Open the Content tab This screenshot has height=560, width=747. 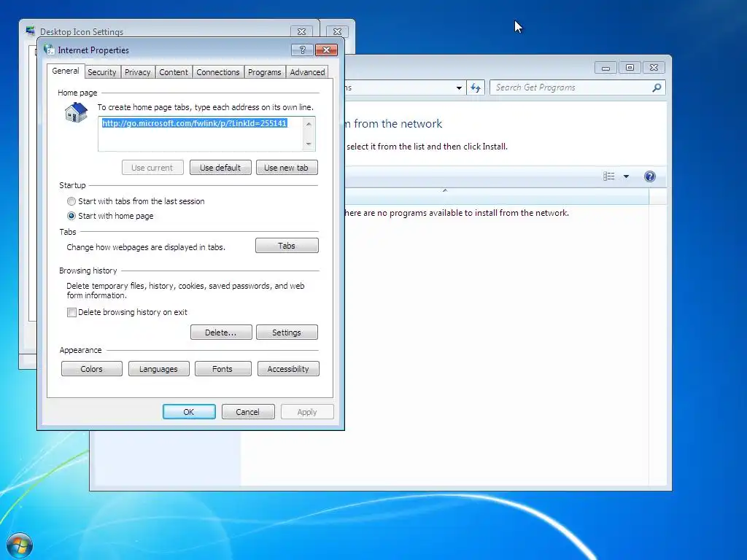tap(174, 72)
